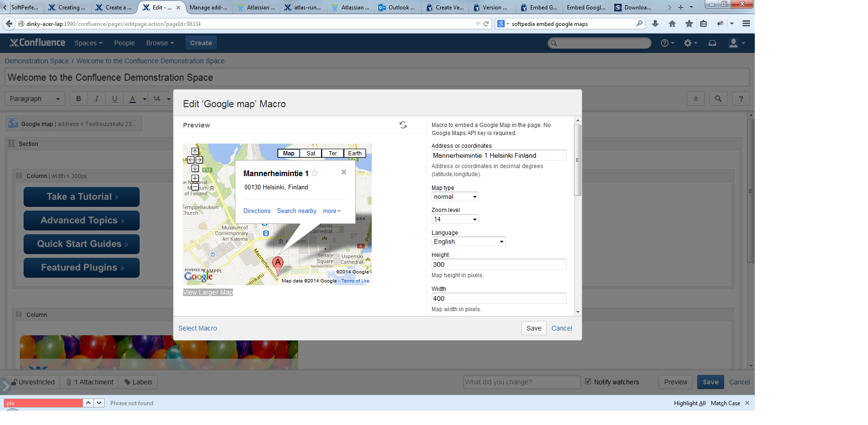Click the Directions link in map bubble
Screen dimensions: 868x425
tap(257, 211)
